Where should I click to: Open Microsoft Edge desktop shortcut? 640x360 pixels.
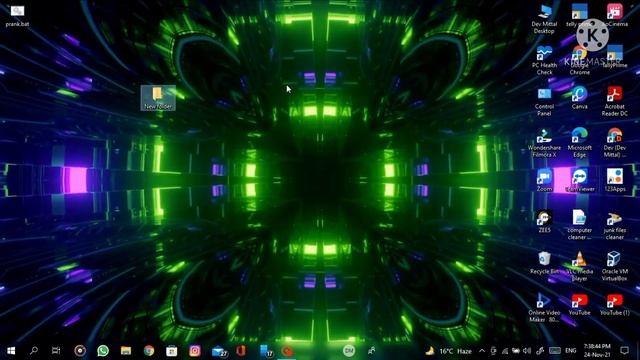580,143
